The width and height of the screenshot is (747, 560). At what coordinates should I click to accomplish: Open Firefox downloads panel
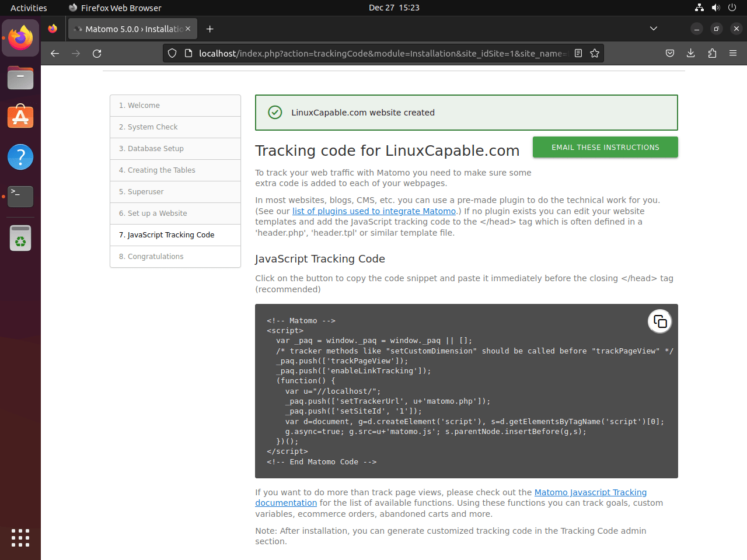691,53
